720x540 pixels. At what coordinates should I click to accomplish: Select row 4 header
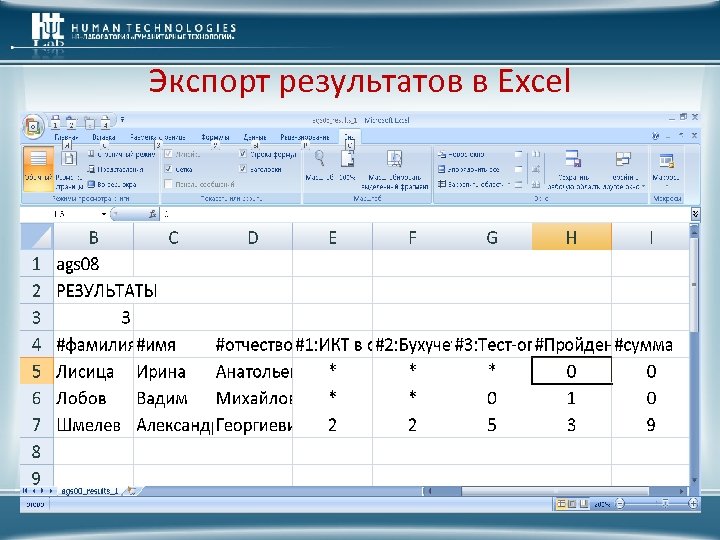pos(37,344)
